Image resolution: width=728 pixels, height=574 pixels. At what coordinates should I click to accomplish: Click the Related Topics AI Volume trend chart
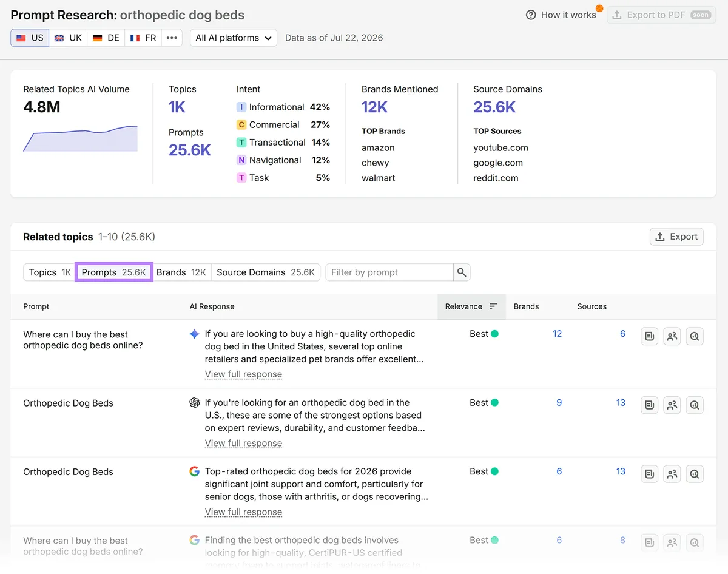80,139
